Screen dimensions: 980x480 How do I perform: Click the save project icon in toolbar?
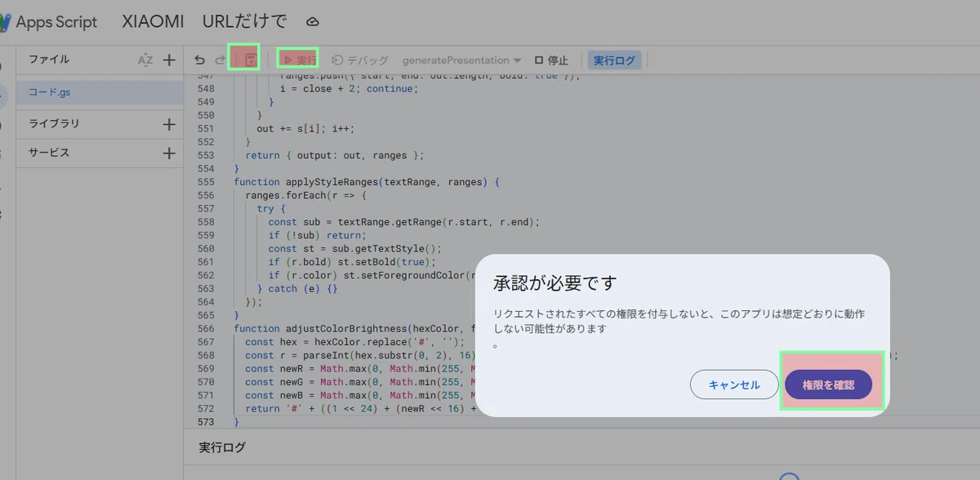(251, 60)
